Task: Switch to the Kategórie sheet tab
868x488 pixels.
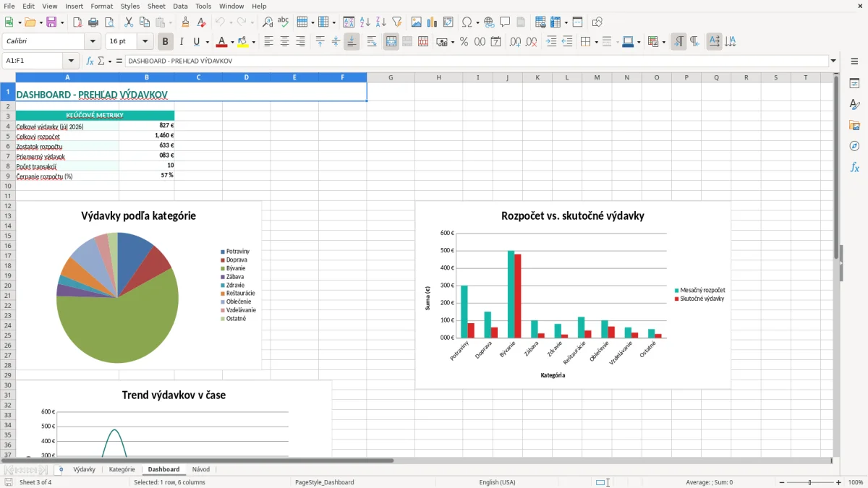Action: (122, 469)
